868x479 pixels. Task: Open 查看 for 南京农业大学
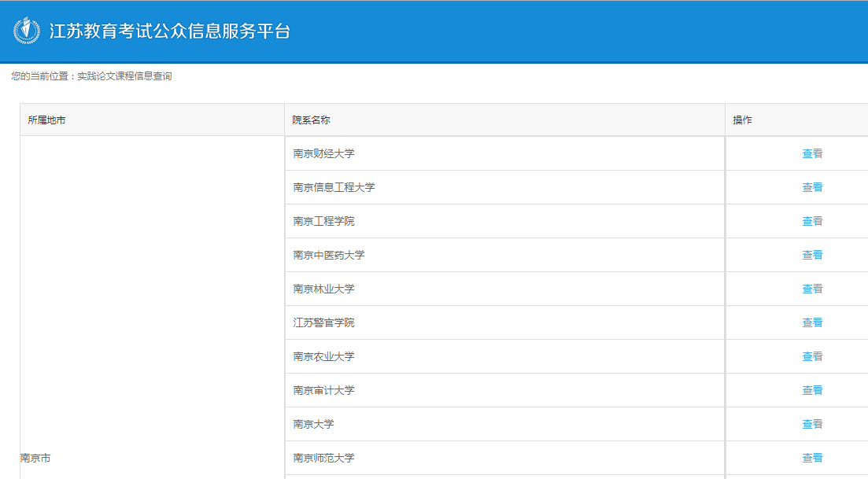(x=812, y=356)
